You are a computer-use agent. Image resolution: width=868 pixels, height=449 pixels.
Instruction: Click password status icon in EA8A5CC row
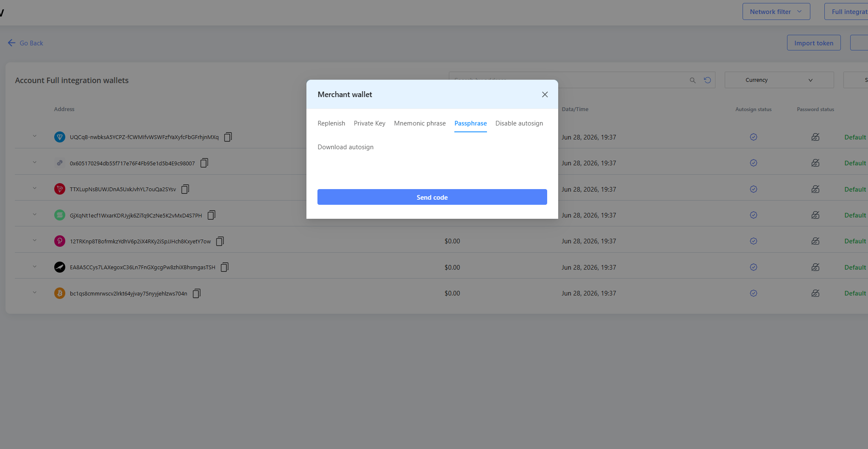[815, 267]
